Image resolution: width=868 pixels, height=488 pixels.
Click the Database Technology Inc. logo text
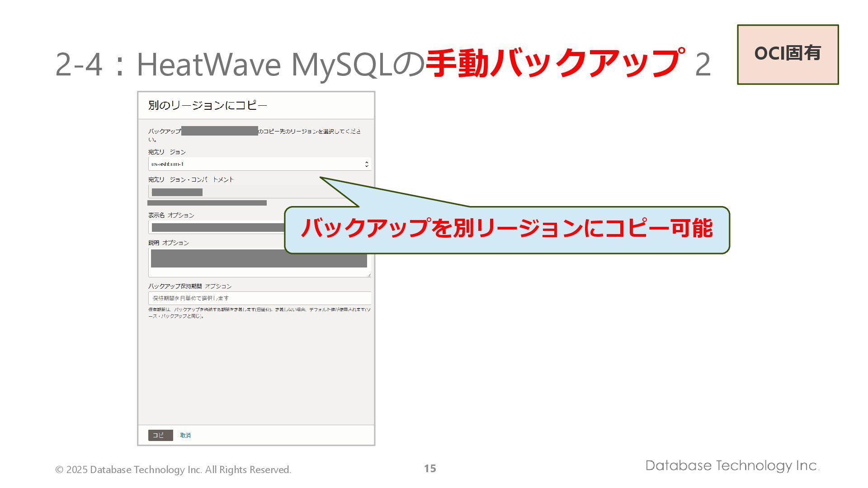point(732,466)
